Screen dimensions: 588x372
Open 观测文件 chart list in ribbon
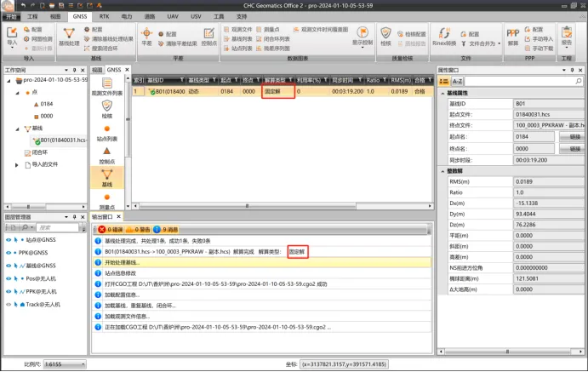pyautogui.click(x=237, y=29)
